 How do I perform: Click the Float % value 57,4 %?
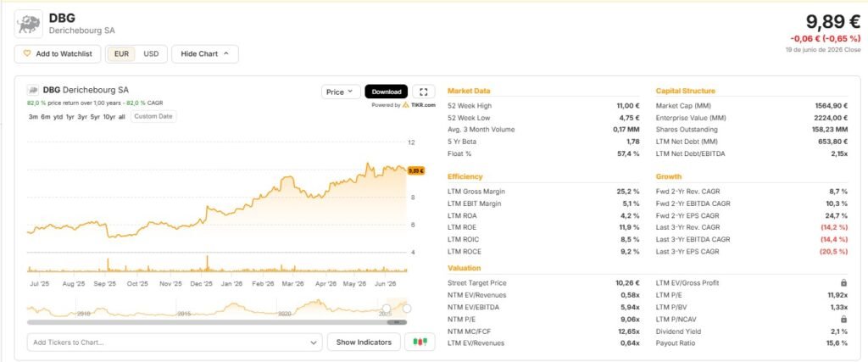pyautogui.click(x=628, y=153)
